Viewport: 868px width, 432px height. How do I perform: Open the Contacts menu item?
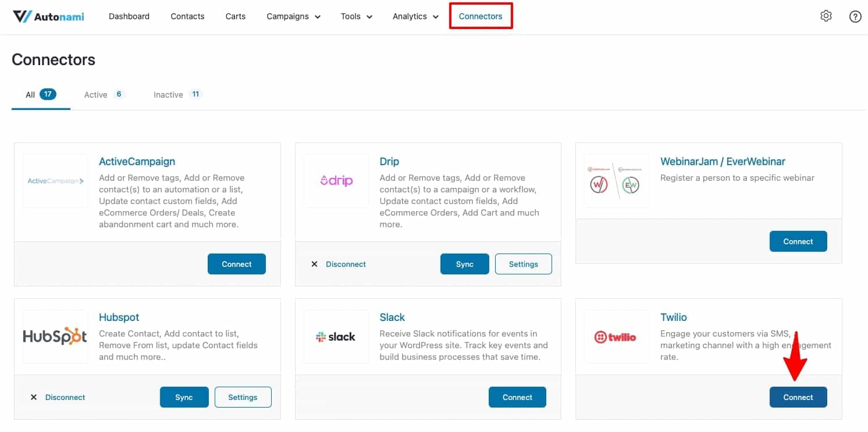pyautogui.click(x=187, y=16)
